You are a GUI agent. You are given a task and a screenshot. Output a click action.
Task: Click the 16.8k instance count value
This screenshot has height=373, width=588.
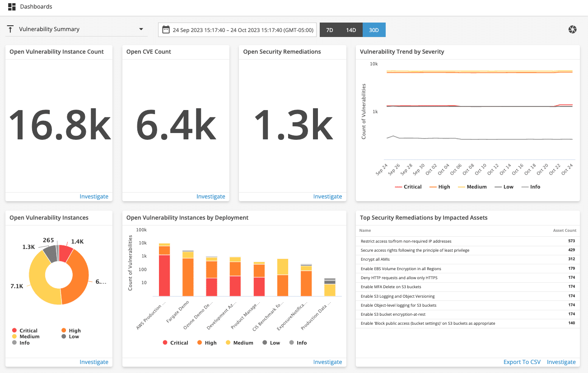59,125
